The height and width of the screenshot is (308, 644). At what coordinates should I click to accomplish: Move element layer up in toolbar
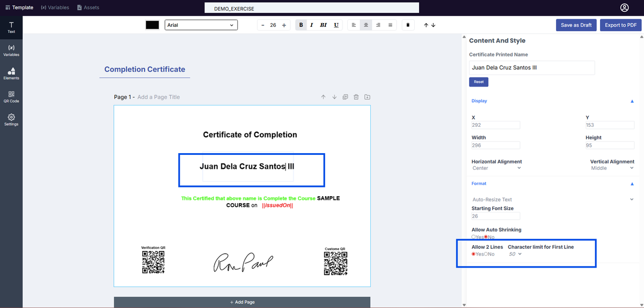coord(426,25)
